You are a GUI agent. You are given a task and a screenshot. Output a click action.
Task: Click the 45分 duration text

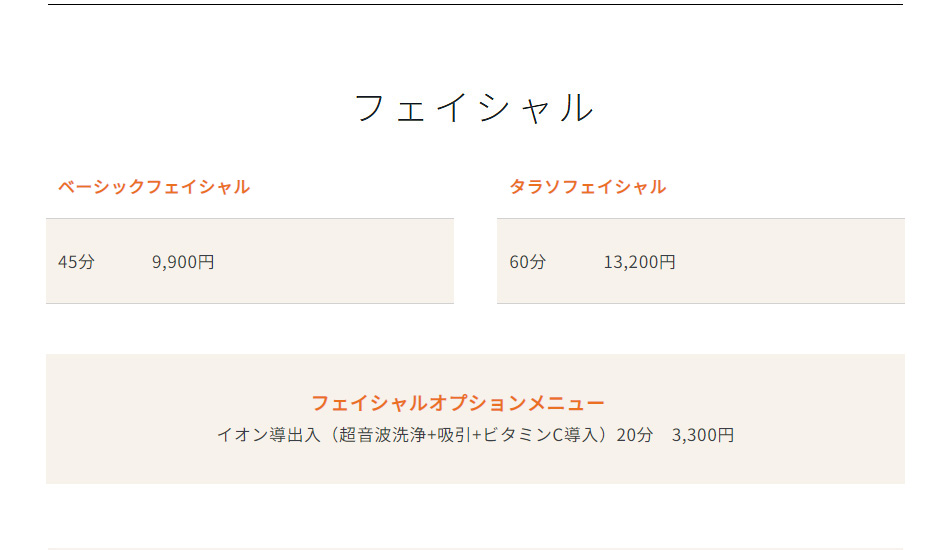click(x=76, y=262)
